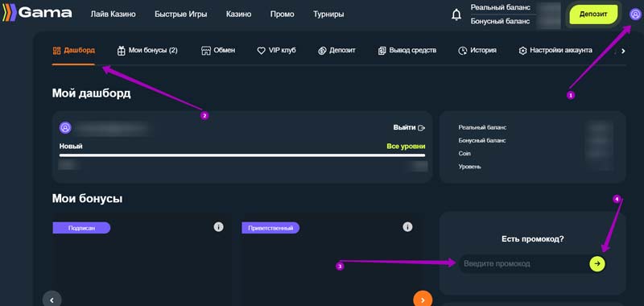Submit the promo code arrow button
The image size is (644, 306).
click(597, 263)
